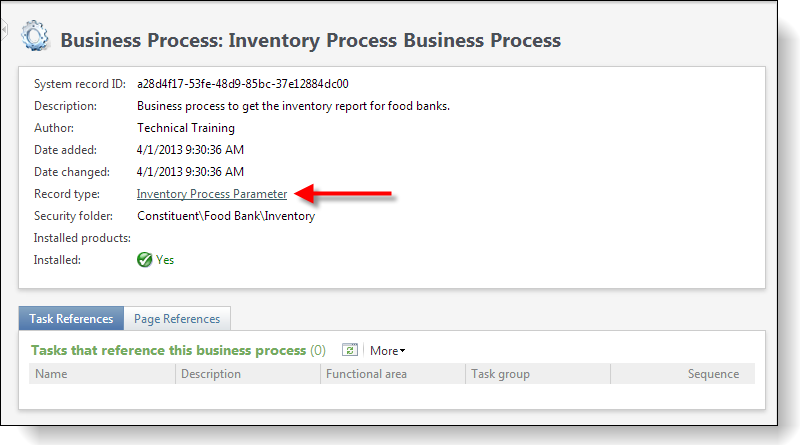Click the refresh list icon beside More
800x445 pixels.
click(x=350, y=350)
